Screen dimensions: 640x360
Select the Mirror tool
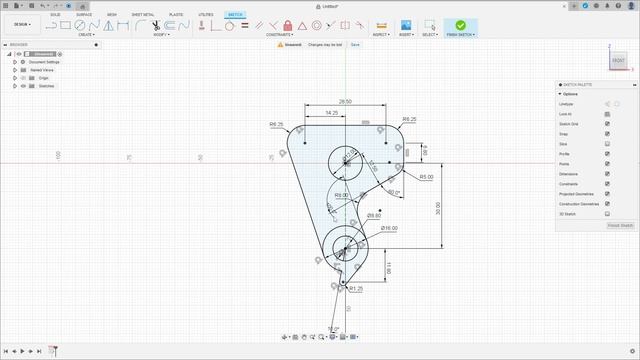[x=109, y=25]
